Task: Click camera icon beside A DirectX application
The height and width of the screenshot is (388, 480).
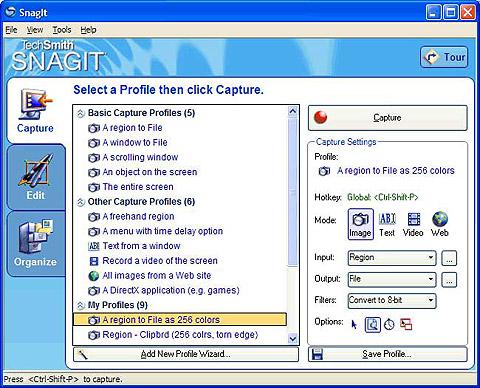Action: coord(94,291)
